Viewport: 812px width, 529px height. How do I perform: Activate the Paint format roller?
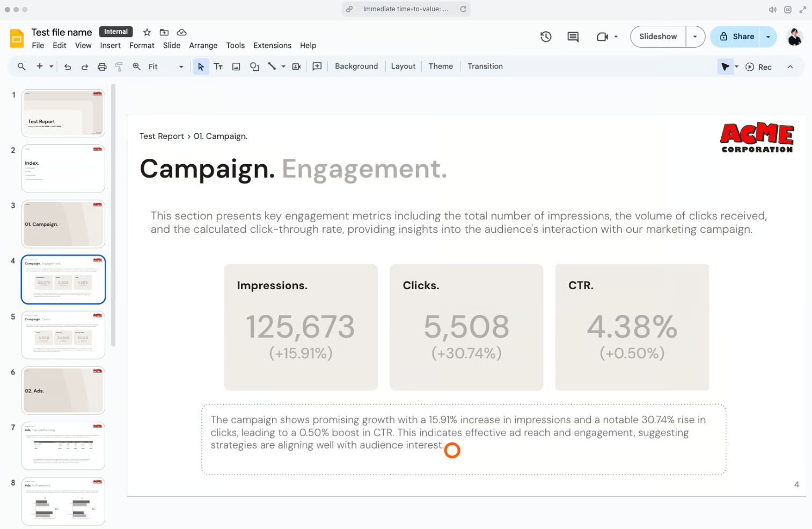point(119,67)
